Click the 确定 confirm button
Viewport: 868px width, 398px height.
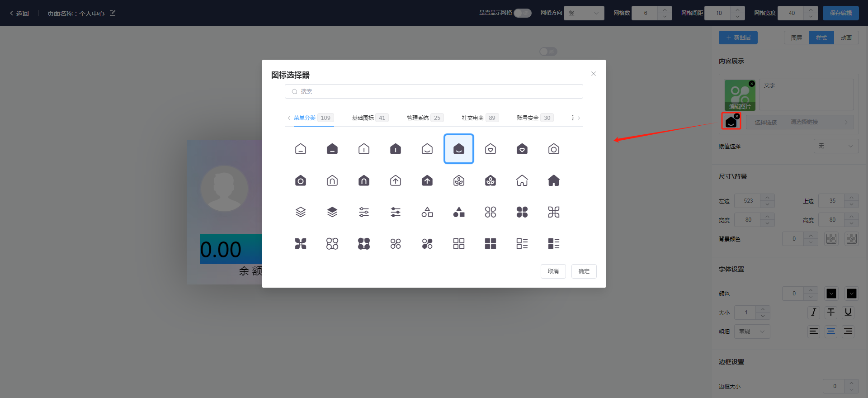point(584,271)
